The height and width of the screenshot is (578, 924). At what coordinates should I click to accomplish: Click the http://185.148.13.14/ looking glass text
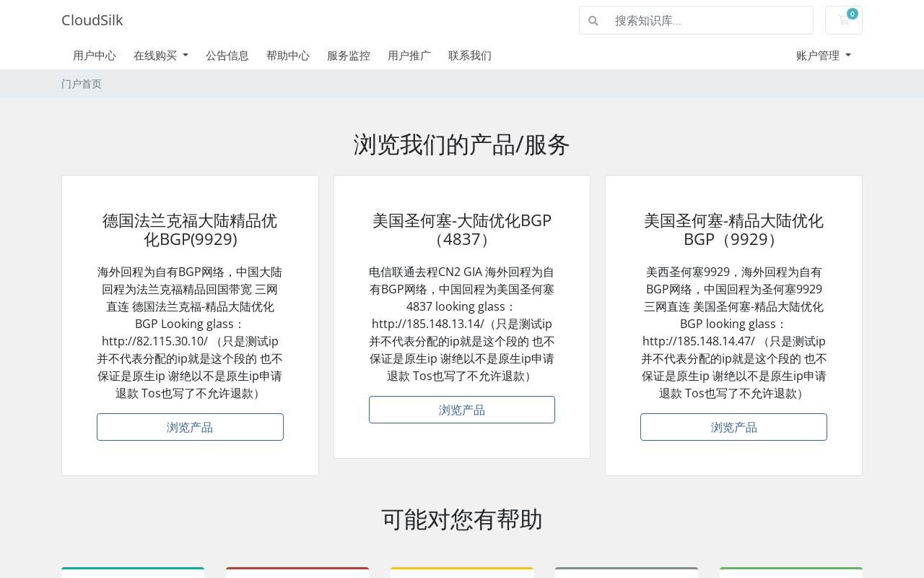[428, 324]
